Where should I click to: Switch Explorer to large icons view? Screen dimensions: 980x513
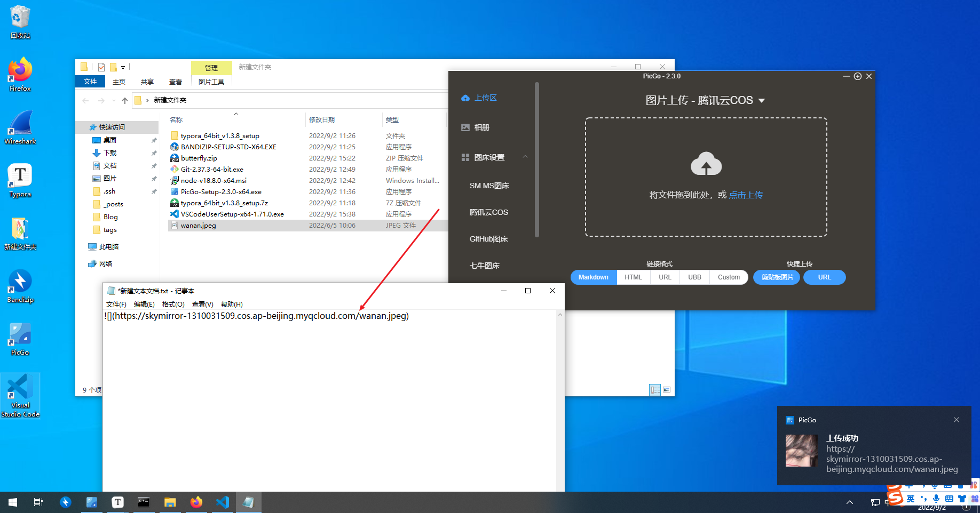pyautogui.click(x=667, y=390)
